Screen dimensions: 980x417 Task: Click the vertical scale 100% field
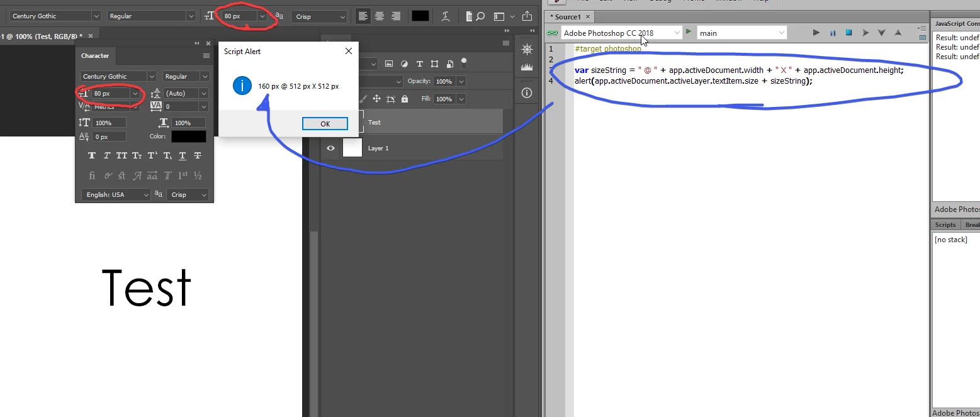pos(110,123)
